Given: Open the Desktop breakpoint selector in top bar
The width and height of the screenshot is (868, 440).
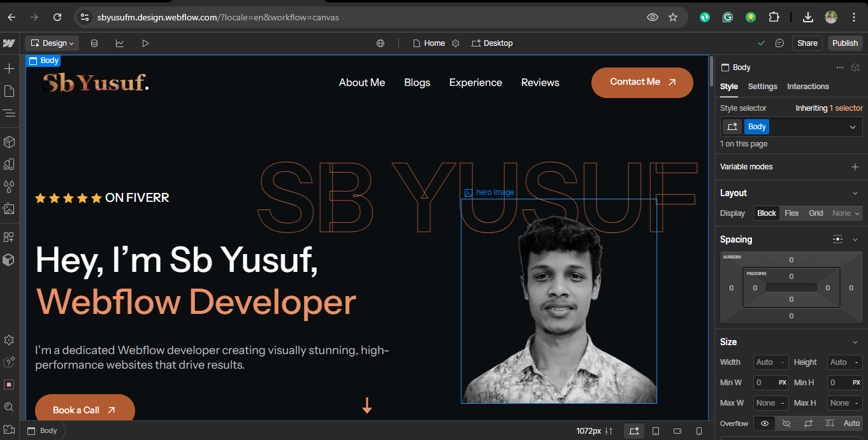Looking at the screenshot, I should pos(492,43).
